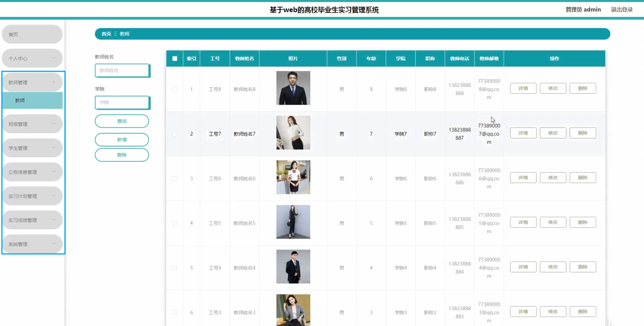Click the 教师姓名 input field
Screen dimensions: 644x326
[122, 70]
